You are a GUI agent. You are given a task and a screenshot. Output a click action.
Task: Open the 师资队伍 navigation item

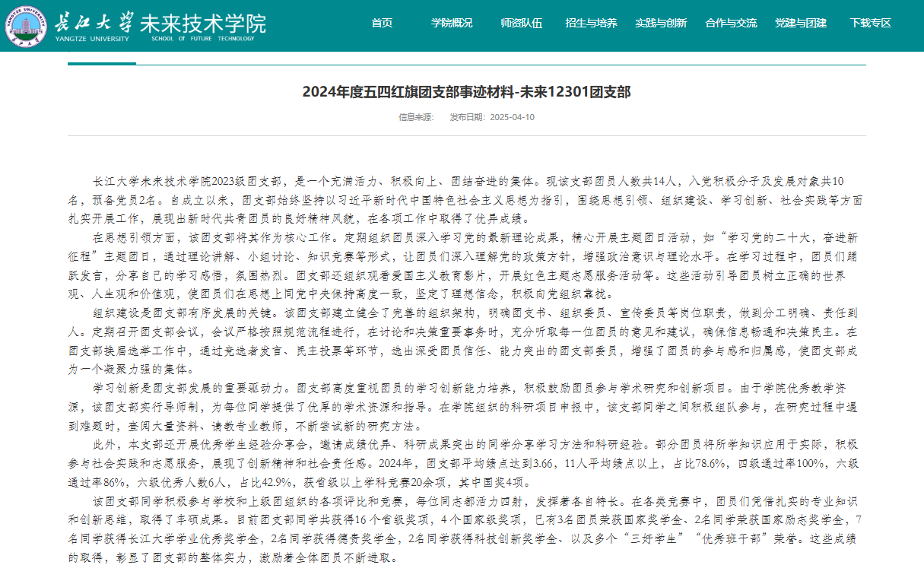[x=522, y=23]
